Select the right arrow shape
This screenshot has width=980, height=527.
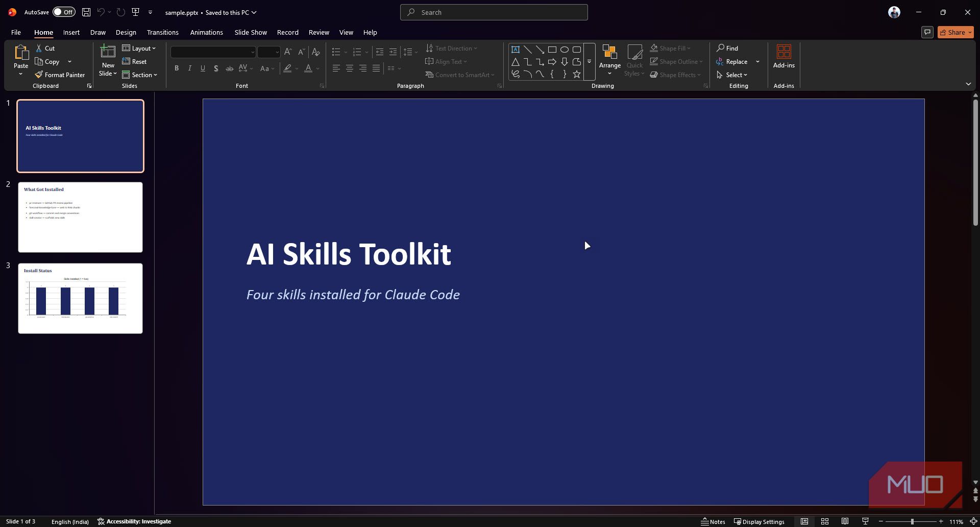pos(552,62)
